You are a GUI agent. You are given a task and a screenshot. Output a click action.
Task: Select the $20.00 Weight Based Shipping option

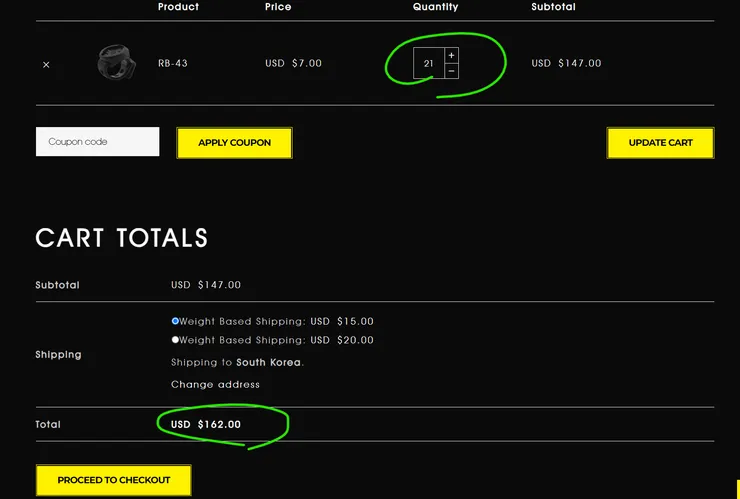point(175,339)
